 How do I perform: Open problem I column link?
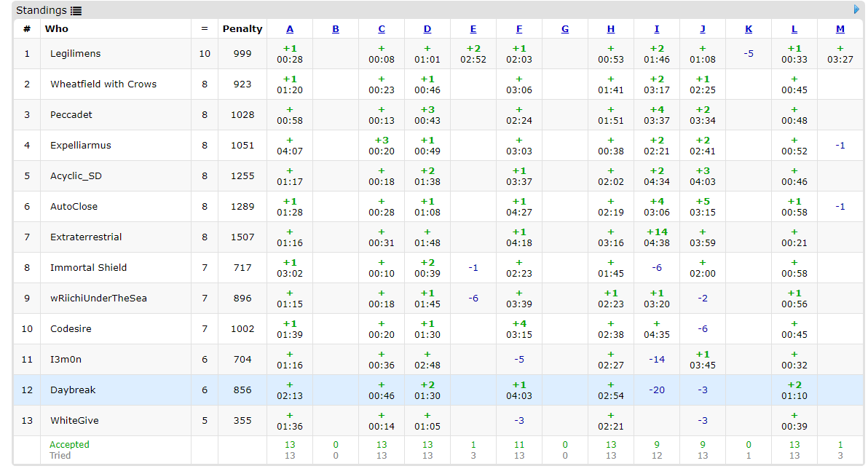tap(657, 29)
